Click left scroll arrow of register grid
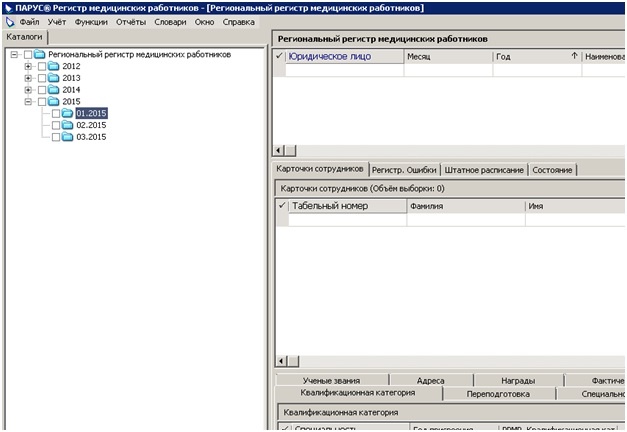The width and height of the screenshot is (627, 432). pos(279,151)
